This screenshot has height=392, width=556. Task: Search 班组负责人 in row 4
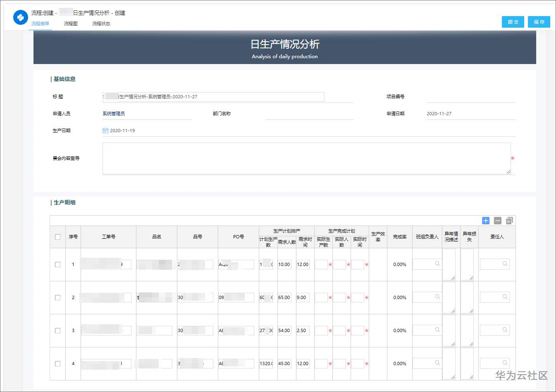tap(437, 363)
